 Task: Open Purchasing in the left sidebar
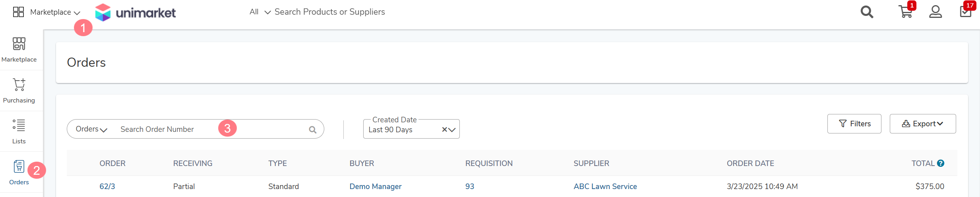tap(19, 91)
